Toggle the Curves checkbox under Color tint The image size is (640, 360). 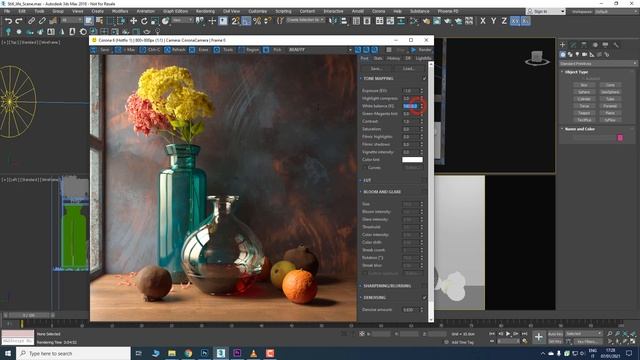point(365,168)
